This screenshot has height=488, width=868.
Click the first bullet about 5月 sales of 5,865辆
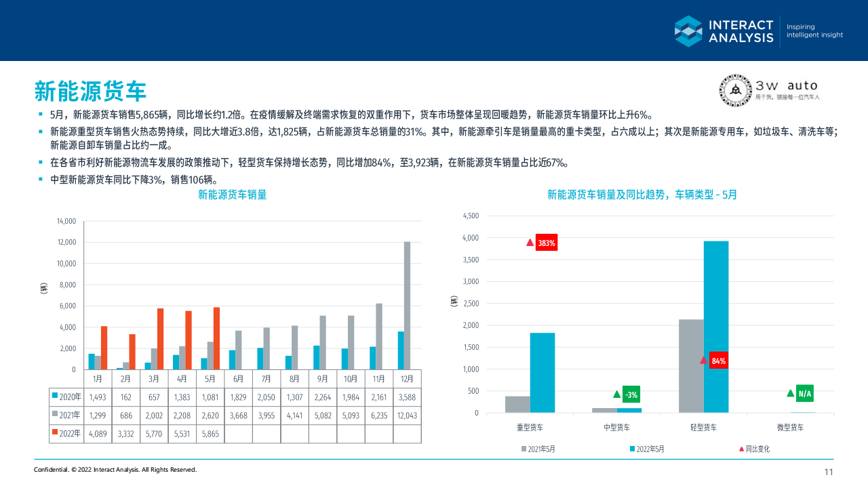(352, 115)
